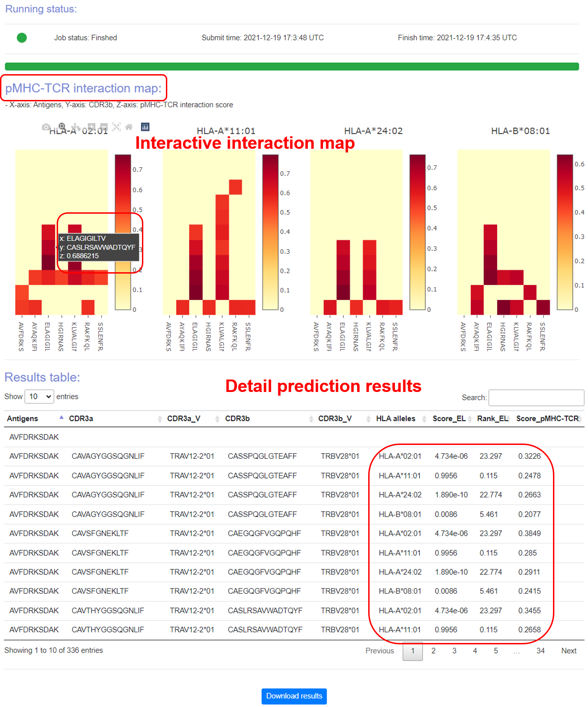The image size is (588, 707).
Task: Open the Plotly logo chart icon
Action: [x=145, y=127]
